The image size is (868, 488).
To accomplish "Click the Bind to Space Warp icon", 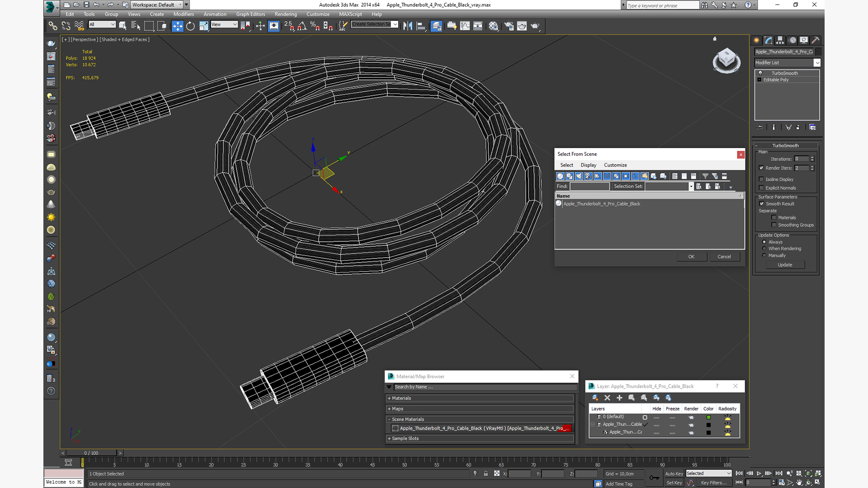I will 79,26.
